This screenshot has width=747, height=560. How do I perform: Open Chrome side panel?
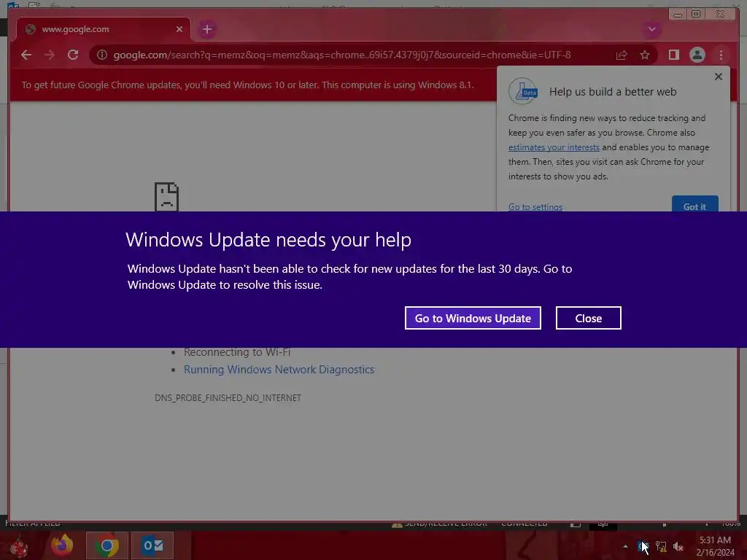point(673,55)
